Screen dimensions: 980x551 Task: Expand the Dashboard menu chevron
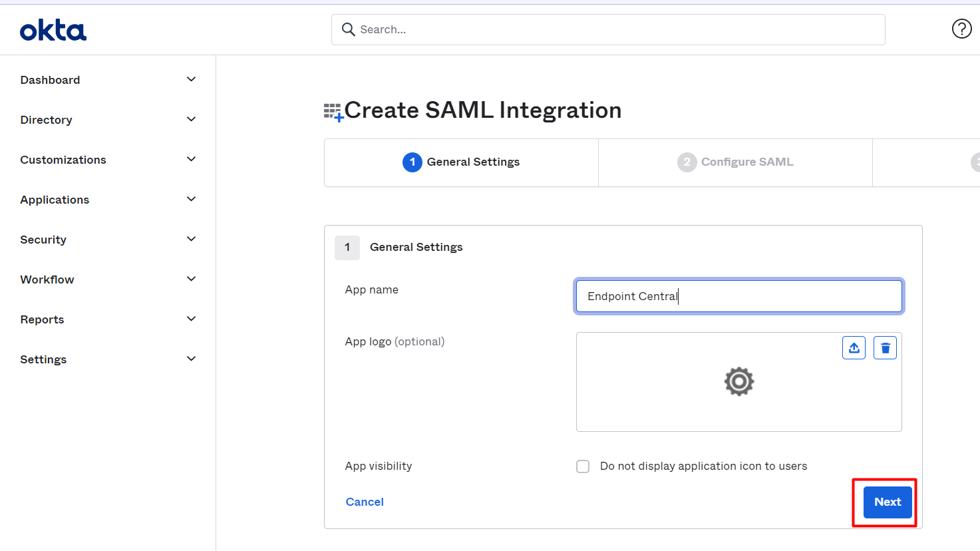coord(191,80)
